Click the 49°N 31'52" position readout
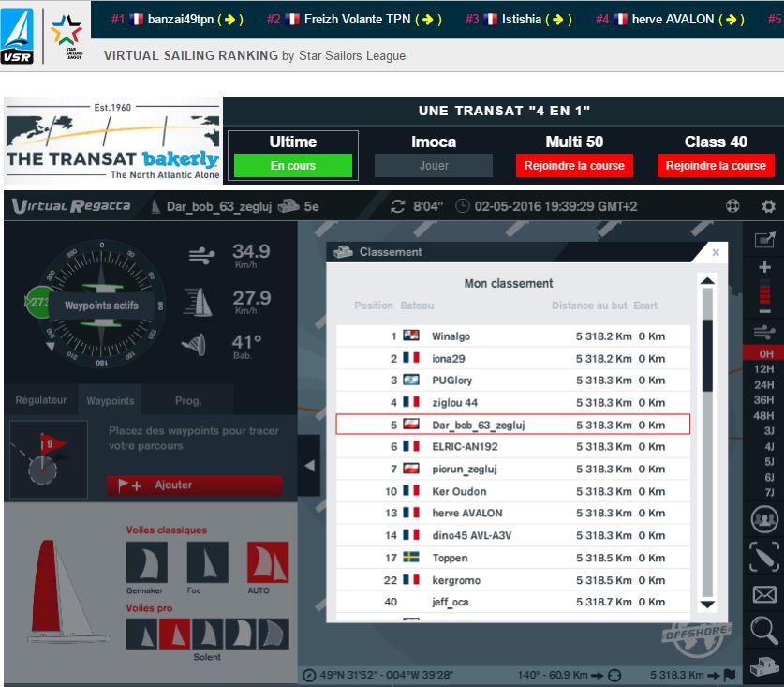The width and height of the screenshot is (784, 687). (387, 675)
